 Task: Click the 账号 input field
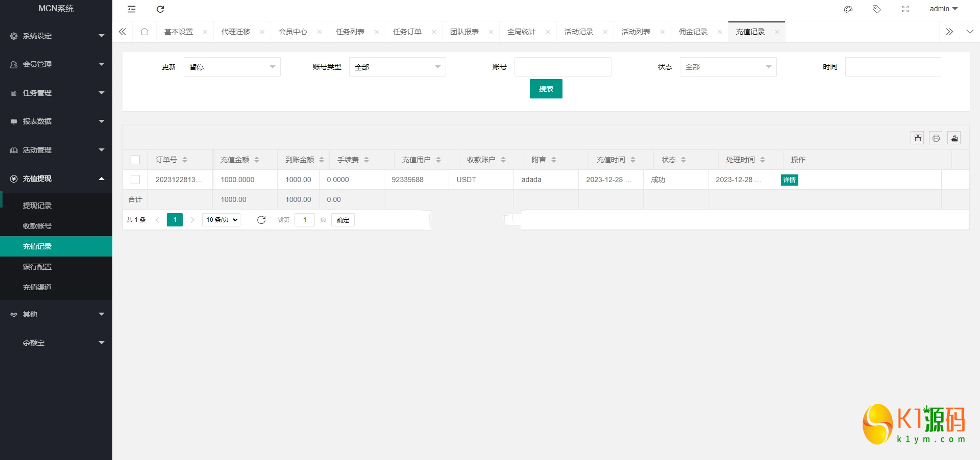[562, 67]
